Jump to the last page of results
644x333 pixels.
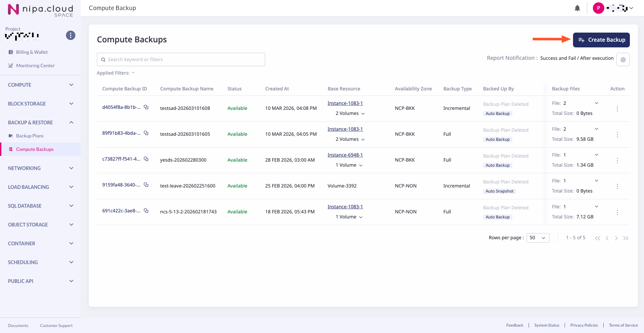[x=625, y=238]
